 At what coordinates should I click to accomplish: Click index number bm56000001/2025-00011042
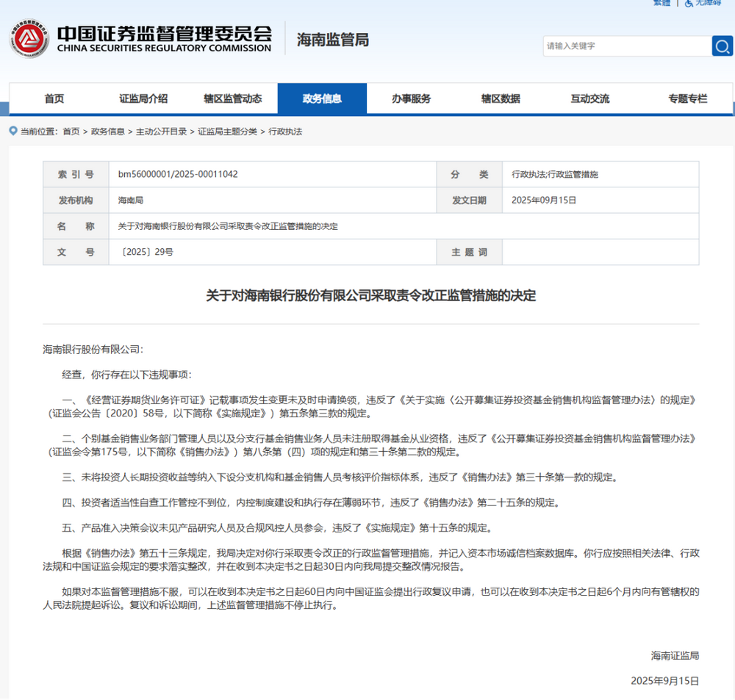tap(178, 174)
